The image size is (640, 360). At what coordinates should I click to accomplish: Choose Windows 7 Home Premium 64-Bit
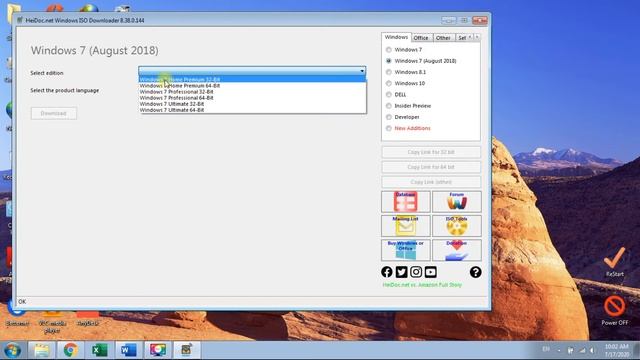click(x=252, y=86)
